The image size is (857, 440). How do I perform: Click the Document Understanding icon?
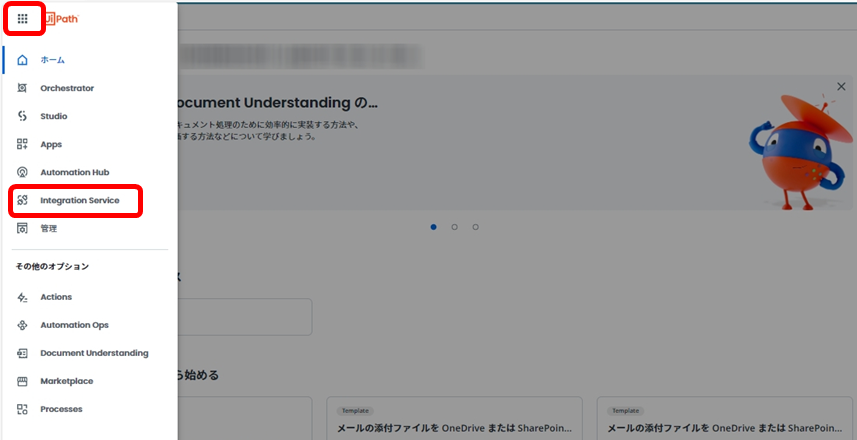pyautogui.click(x=22, y=353)
